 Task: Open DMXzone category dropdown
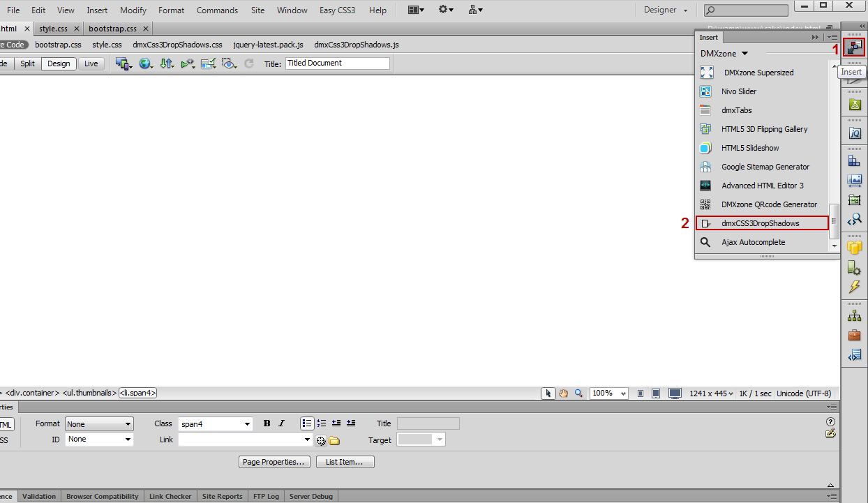point(724,54)
